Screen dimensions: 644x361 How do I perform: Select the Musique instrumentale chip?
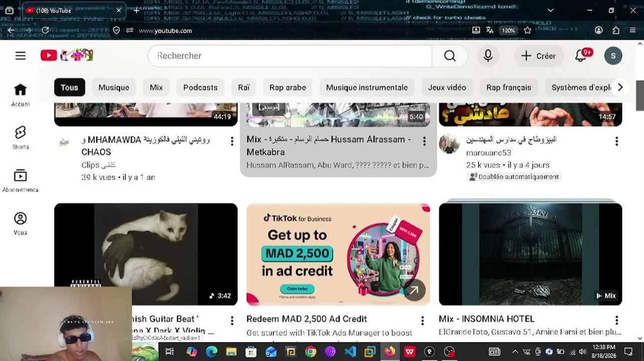[x=367, y=87]
